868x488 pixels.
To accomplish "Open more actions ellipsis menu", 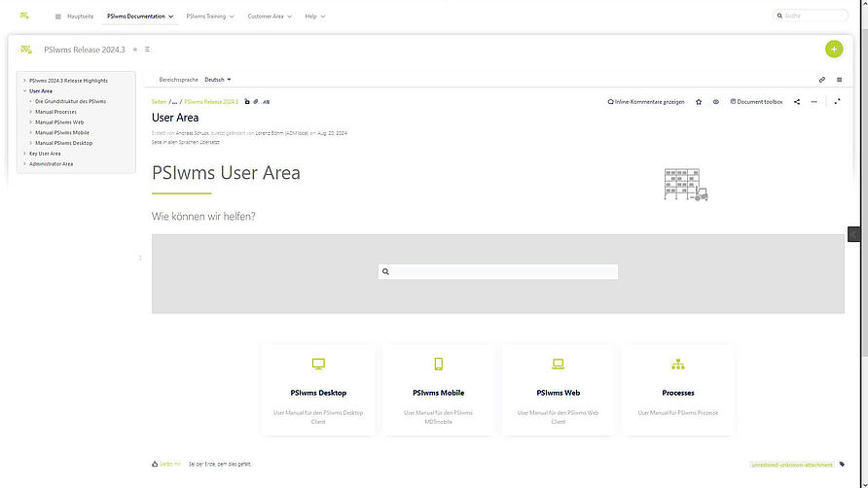I will (x=814, y=102).
